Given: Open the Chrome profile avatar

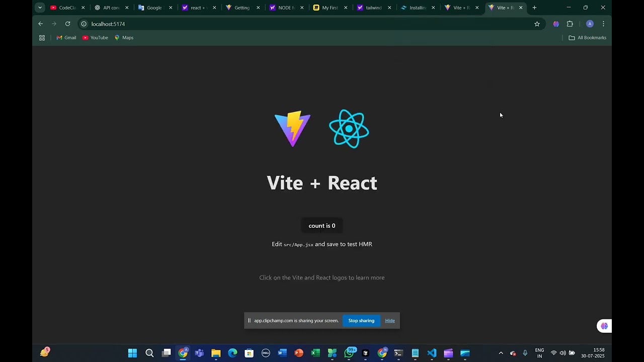Looking at the screenshot, I should point(590,24).
